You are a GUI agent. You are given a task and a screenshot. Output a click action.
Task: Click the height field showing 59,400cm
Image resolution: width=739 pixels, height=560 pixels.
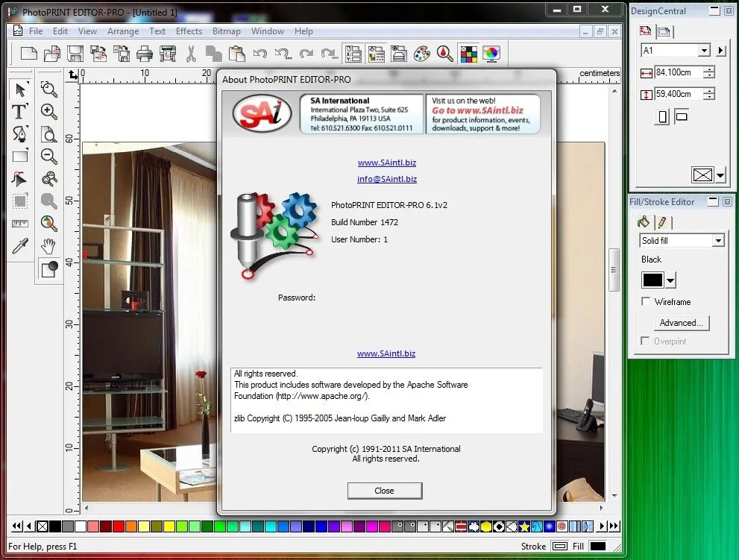pyautogui.click(x=678, y=94)
